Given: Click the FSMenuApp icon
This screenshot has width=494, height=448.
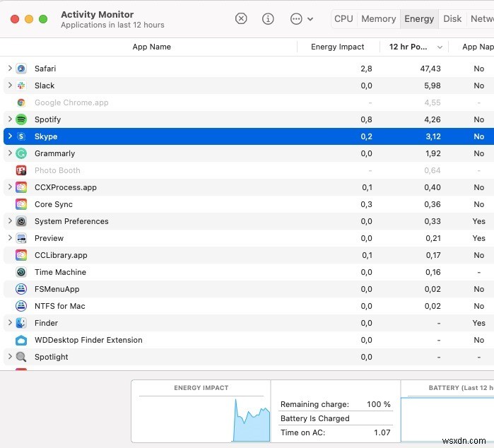Looking at the screenshot, I should pyautogui.click(x=21, y=289).
